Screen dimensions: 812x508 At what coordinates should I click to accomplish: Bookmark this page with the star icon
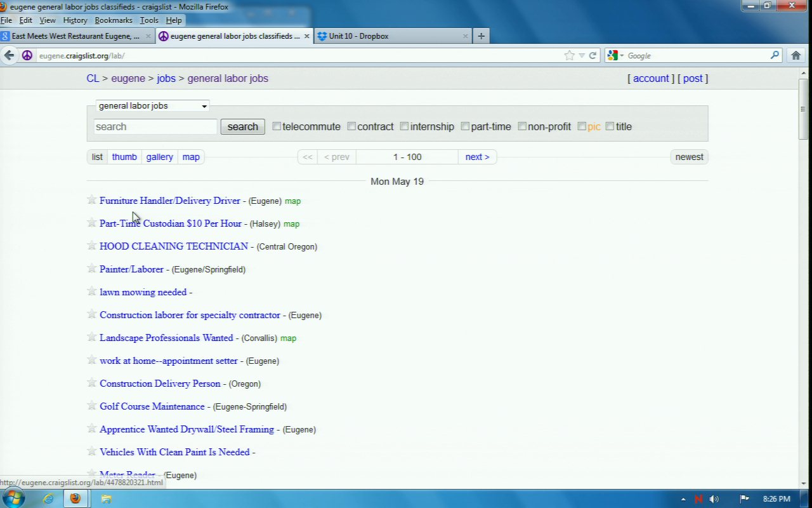click(x=569, y=55)
